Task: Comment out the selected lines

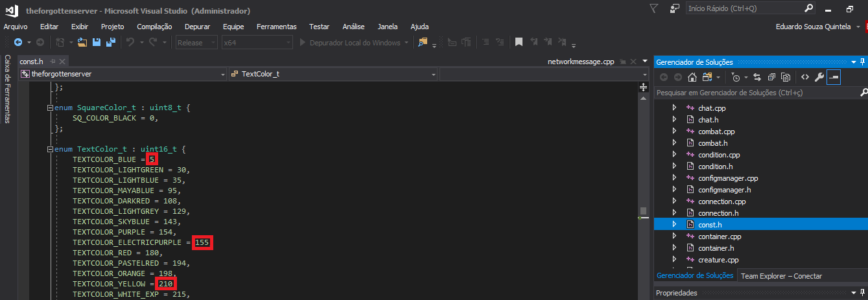Action: tap(486, 42)
